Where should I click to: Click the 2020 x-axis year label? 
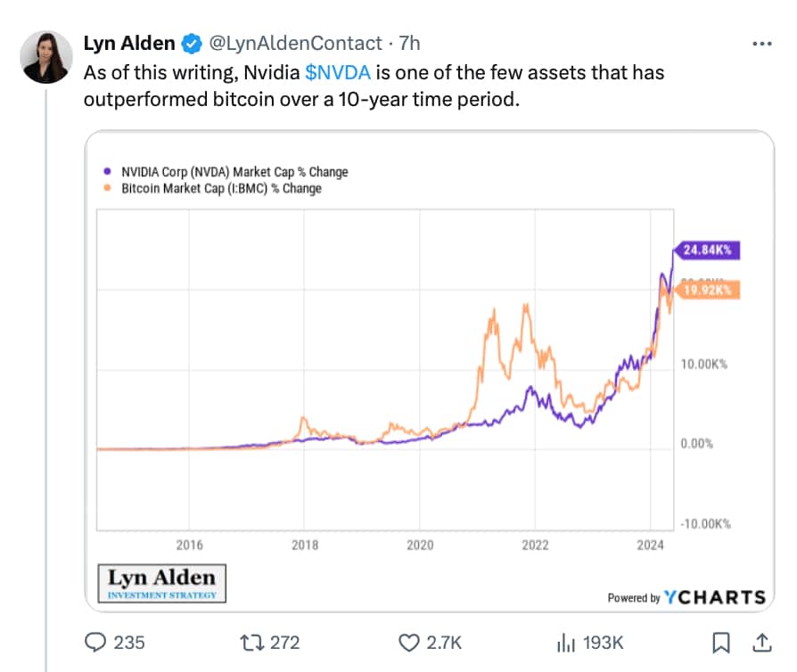(x=420, y=545)
